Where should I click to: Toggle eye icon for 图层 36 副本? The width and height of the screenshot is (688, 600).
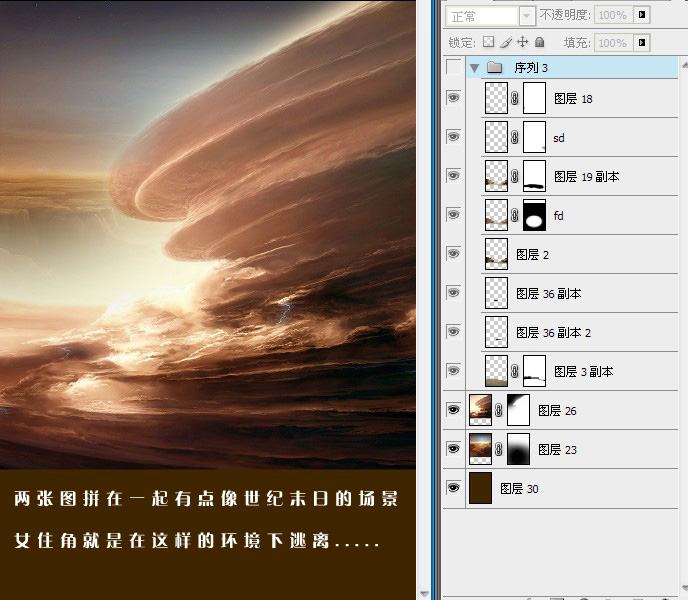pos(453,293)
